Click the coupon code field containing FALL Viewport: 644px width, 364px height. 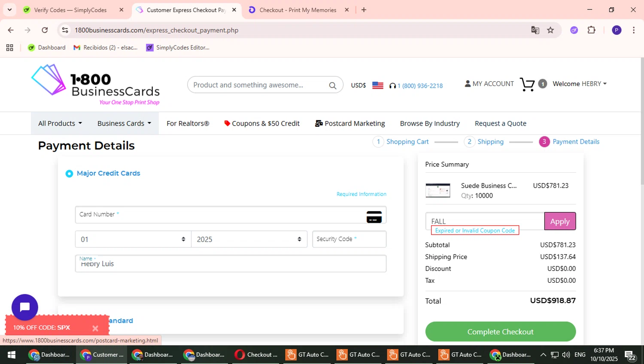click(485, 221)
